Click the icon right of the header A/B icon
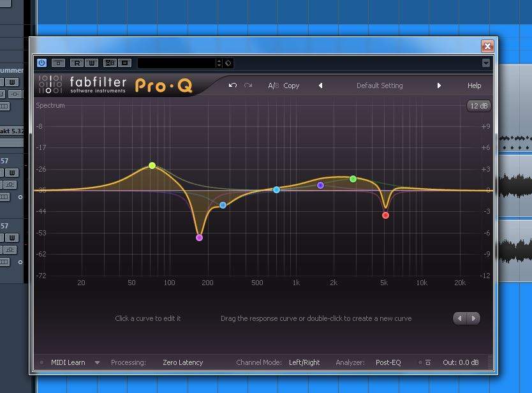 (x=124, y=63)
